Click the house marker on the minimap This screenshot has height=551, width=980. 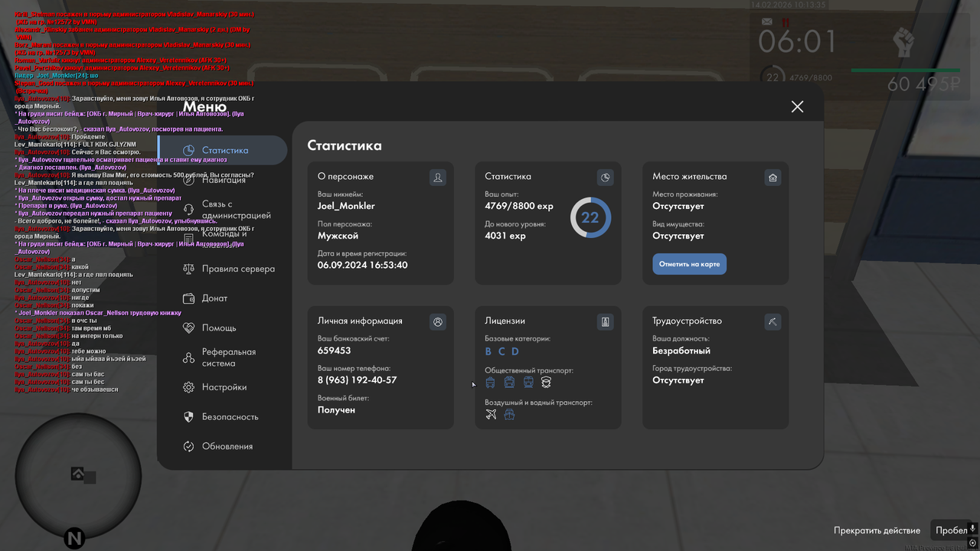point(77,474)
